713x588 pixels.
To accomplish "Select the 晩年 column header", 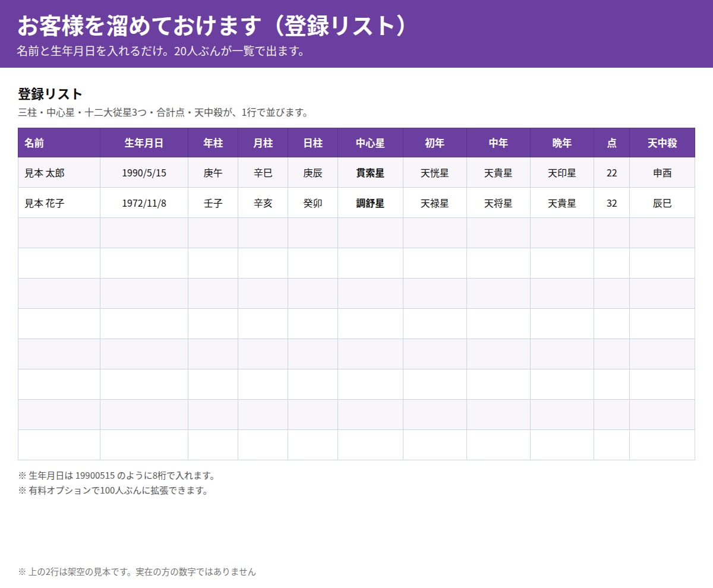I will [x=561, y=143].
